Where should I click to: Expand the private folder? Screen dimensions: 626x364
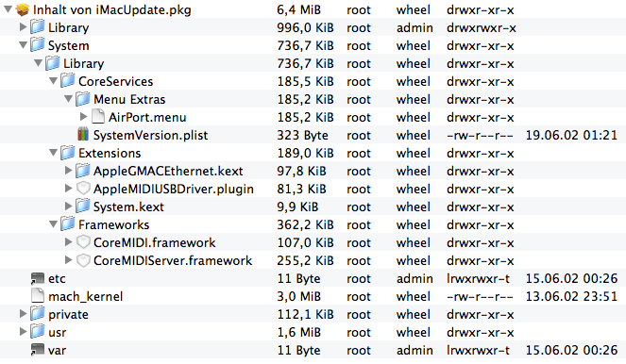point(24,314)
